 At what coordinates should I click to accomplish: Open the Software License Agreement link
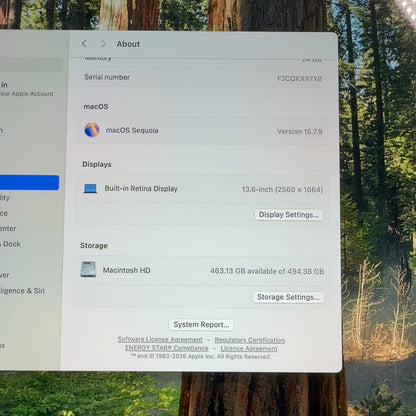pyautogui.click(x=160, y=339)
